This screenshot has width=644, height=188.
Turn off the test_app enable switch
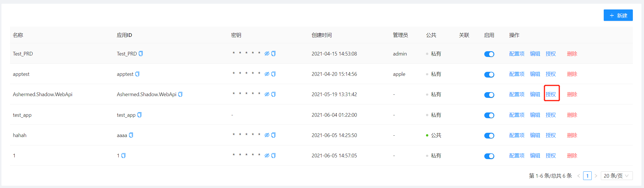click(x=489, y=115)
